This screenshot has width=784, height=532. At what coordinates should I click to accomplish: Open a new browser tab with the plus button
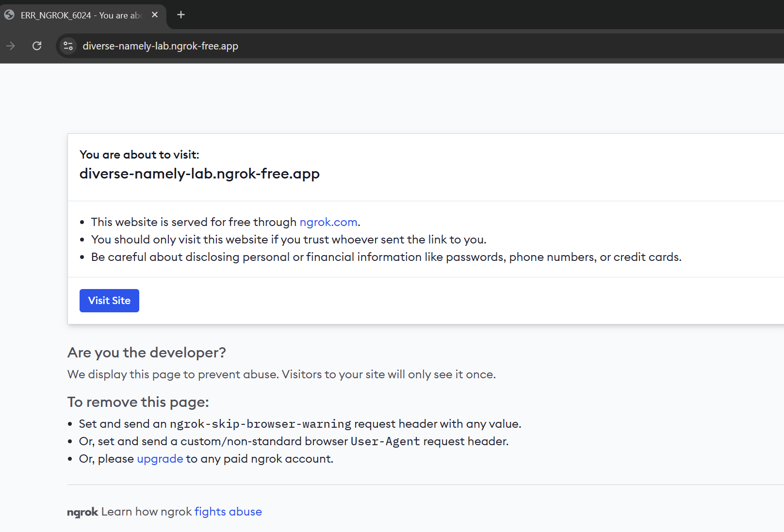(180, 15)
